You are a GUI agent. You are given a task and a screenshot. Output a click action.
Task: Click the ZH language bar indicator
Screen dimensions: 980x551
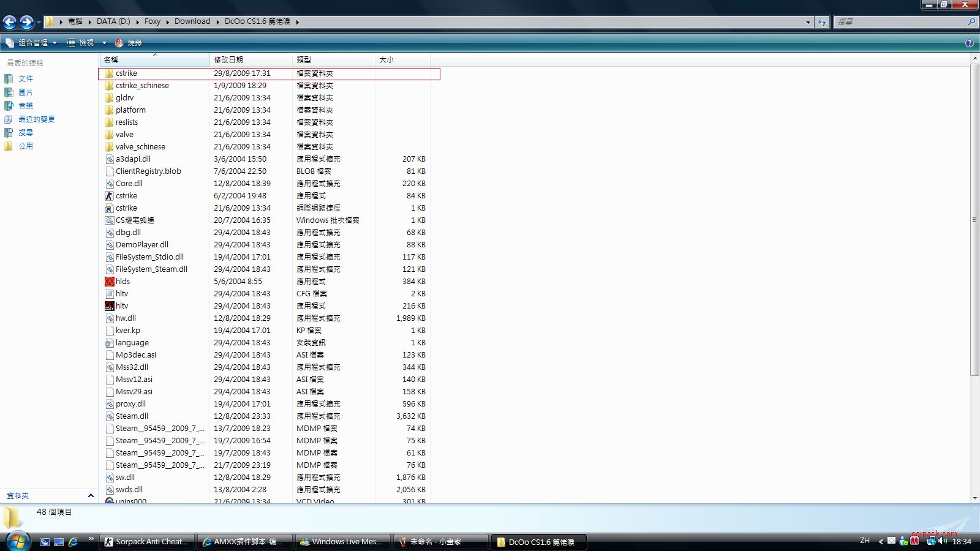click(864, 541)
